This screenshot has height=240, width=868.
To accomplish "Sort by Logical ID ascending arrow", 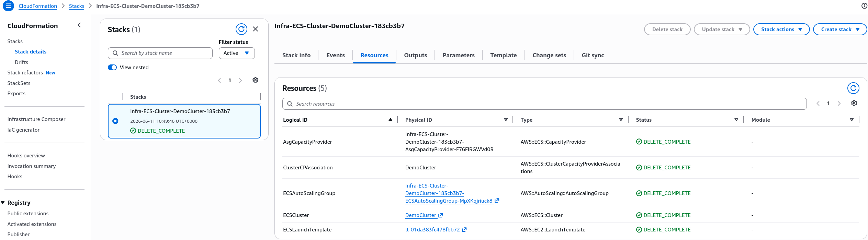I will [390, 120].
